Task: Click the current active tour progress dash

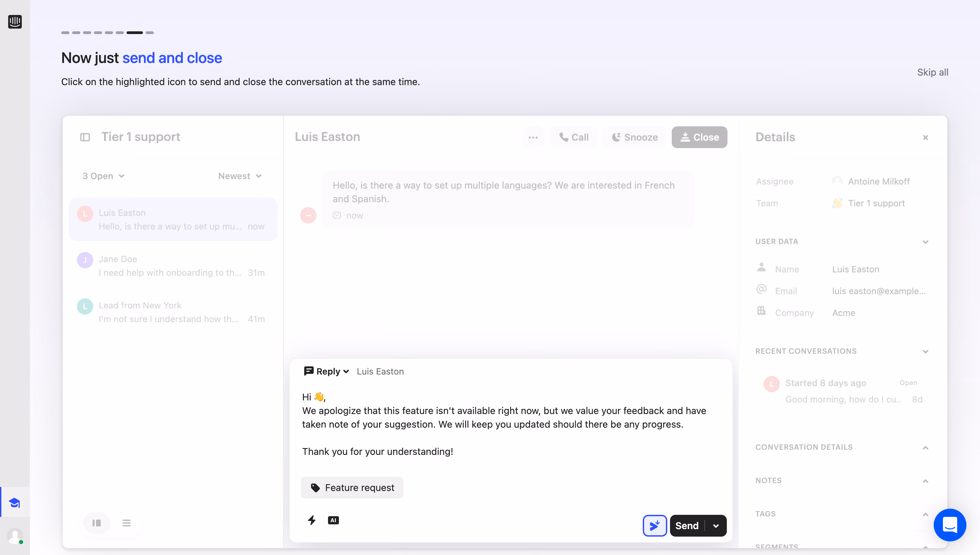Action: click(134, 33)
